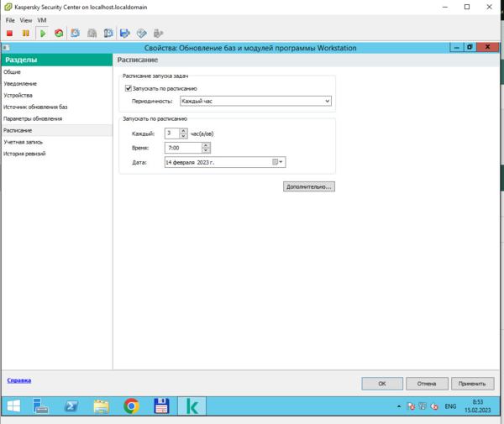Increase the Каждый hours value with up arrow

(x=183, y=130)
